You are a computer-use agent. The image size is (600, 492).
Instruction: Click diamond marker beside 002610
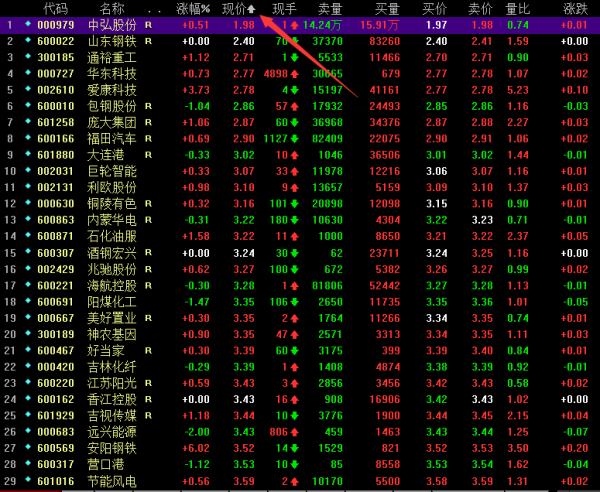pos(28,89)
